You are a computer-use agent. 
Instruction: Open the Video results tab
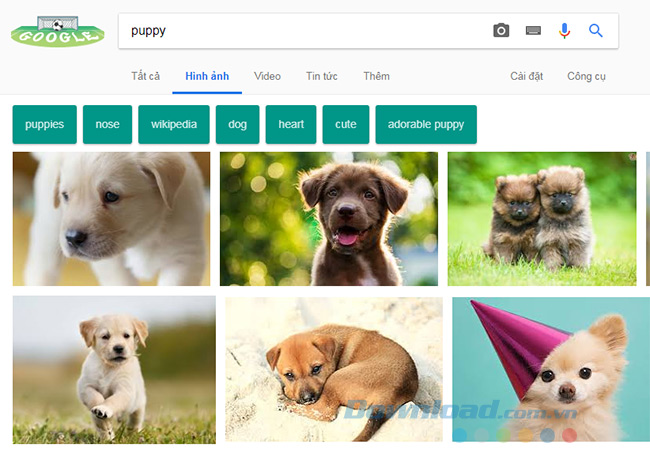click(x=267, y=76)
